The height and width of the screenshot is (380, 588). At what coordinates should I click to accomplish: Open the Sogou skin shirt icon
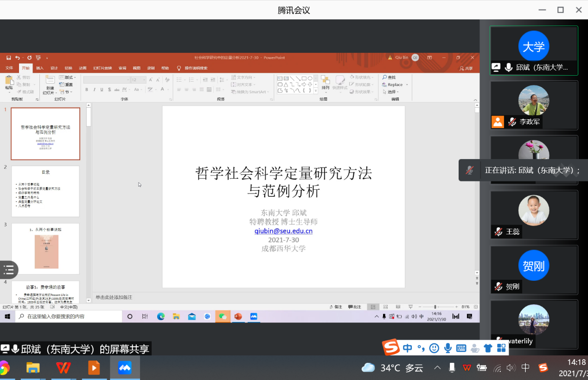tap(488, 348)
